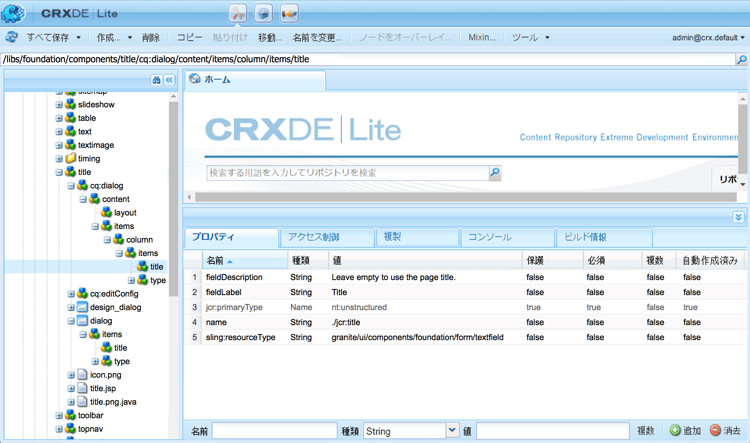Screen dimensions: 750x443
Task: Collapse properties panel with double-chevron icon
Action: click(738, 217)
